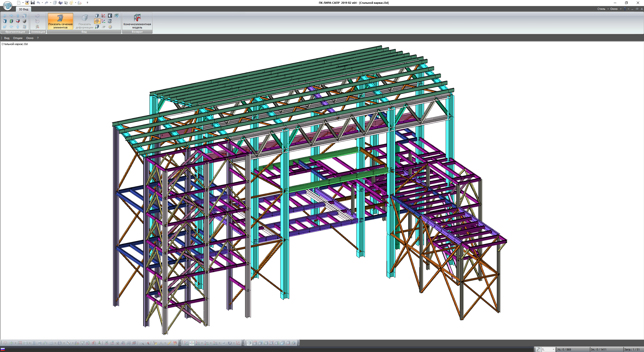Open the Вид menu in menu bar
Viewport: 644px width, 352px height.
tap(7, 38)
